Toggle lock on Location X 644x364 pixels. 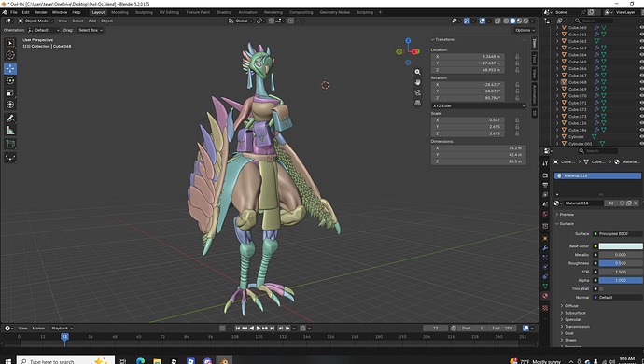pyautogui.click(x=517, y=56)
